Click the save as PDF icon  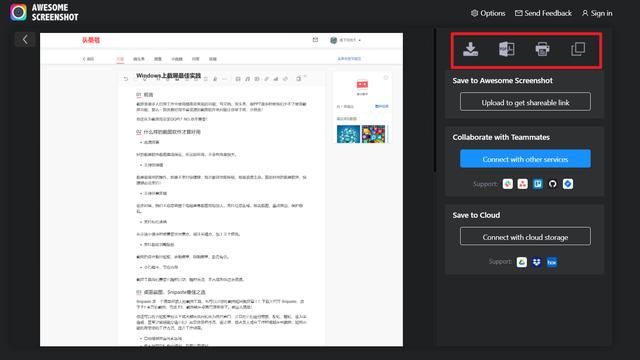[x=507, y=49]
